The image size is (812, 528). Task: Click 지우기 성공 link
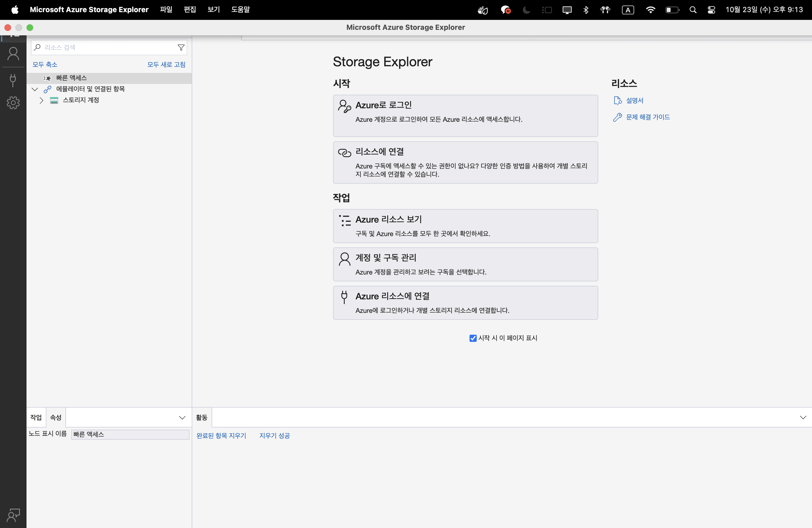(275, 436)
